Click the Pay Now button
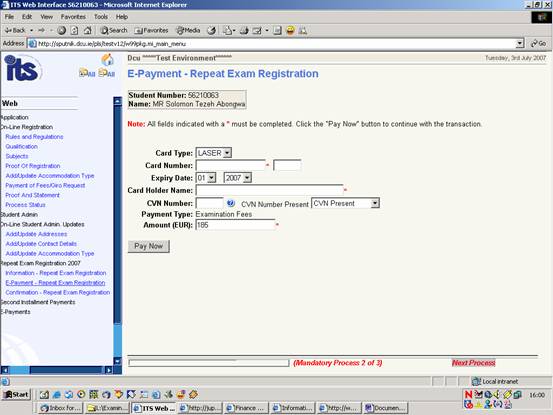Image resolution: width=553 pixels, height=415 pixels. coord(148,246)
